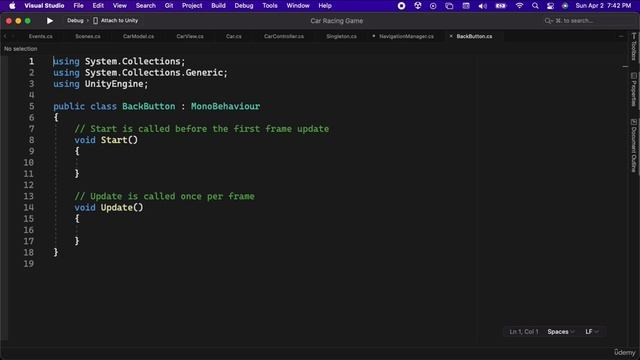The height and width of the screenshot is (360, 640).
Task: Click the Unity Hub icon in menu bar
Action: pos(418,6)
